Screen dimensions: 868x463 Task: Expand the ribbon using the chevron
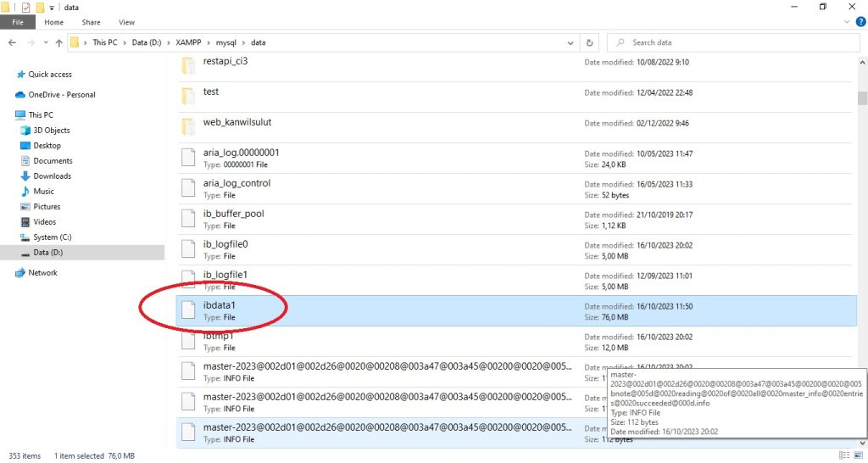(x=844, y=22)
